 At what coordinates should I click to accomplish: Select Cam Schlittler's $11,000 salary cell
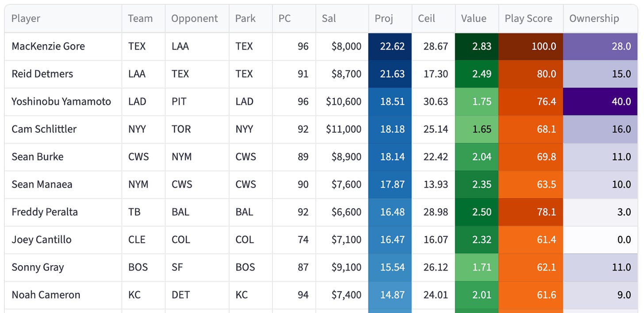342,129
